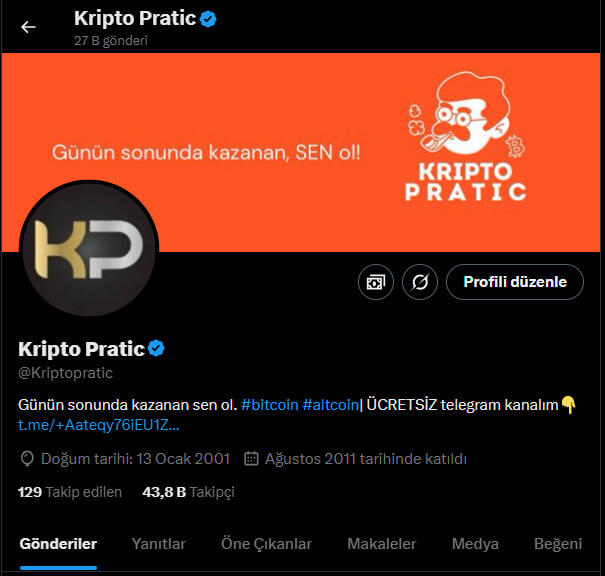Switch to the Yanıtlar tab
Viewport: 605px width, 576px height.
click(159, 544)
